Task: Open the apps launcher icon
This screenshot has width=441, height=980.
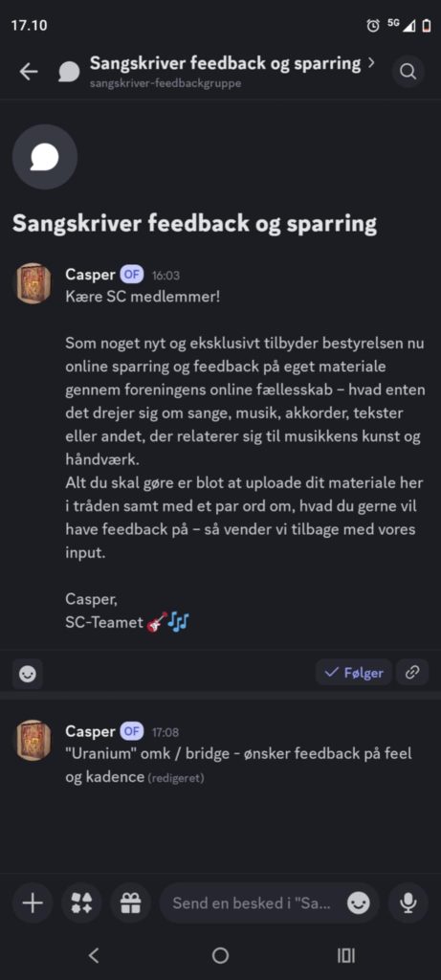Action: pyautogui.click(x=82, y=903)
